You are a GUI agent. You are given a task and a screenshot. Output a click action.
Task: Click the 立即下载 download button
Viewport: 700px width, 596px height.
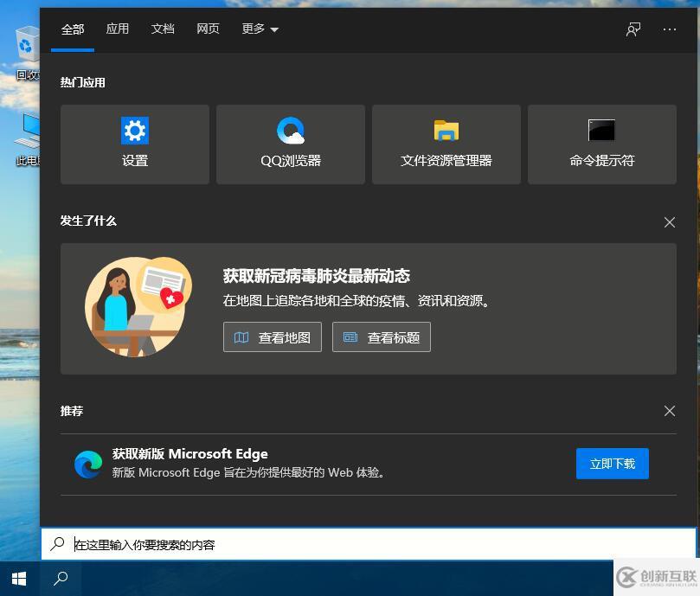(x=612, y=464)
